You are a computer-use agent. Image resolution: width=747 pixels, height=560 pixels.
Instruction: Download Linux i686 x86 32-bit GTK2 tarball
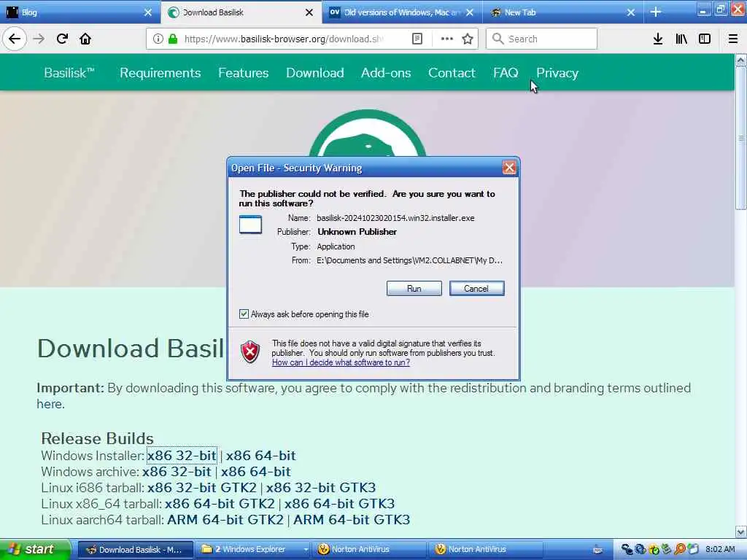point(201,488)
